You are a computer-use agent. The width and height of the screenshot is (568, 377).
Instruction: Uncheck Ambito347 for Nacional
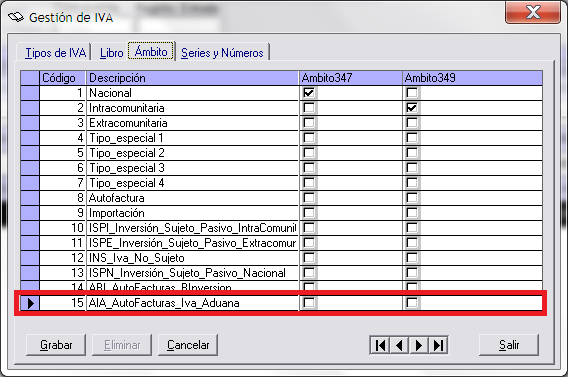(309, 93)
